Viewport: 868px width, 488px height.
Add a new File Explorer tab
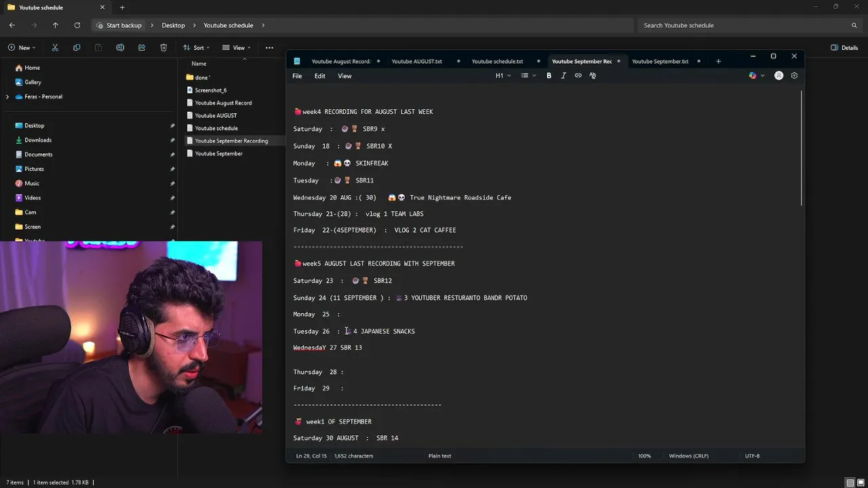122,7
